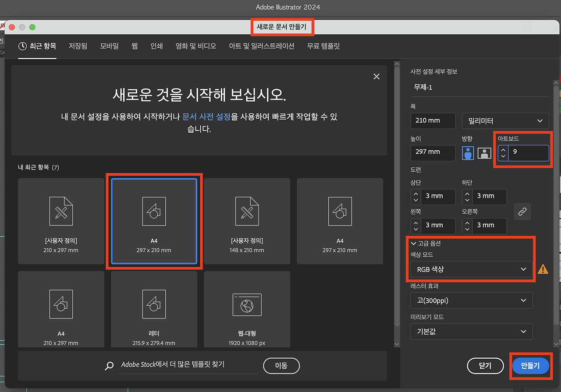Dismiss the 새로운 것을 시작해 보십시오 banner with X

click(x=376, y=77)
